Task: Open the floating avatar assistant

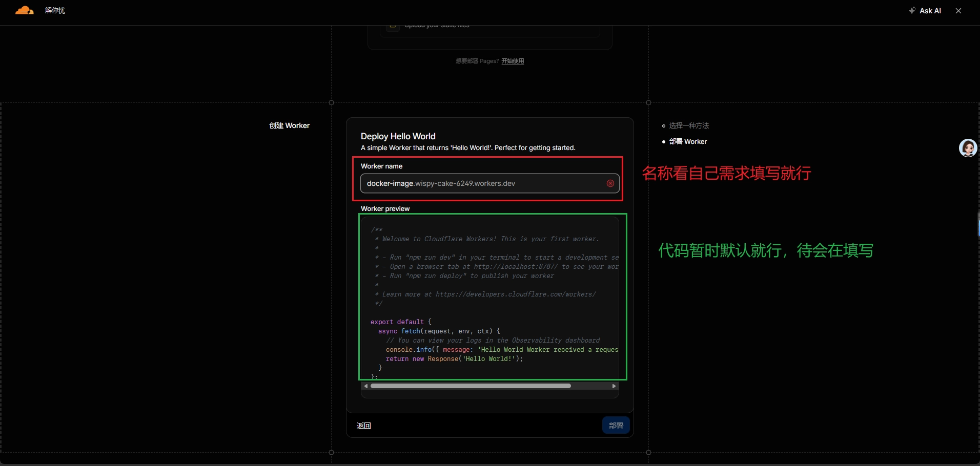Action: coord(968,148)
